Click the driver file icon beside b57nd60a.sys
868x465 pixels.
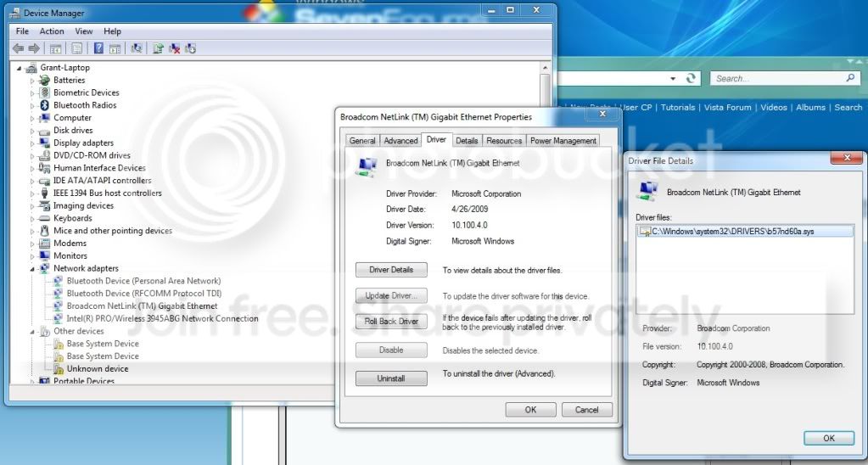click(645, 232)
